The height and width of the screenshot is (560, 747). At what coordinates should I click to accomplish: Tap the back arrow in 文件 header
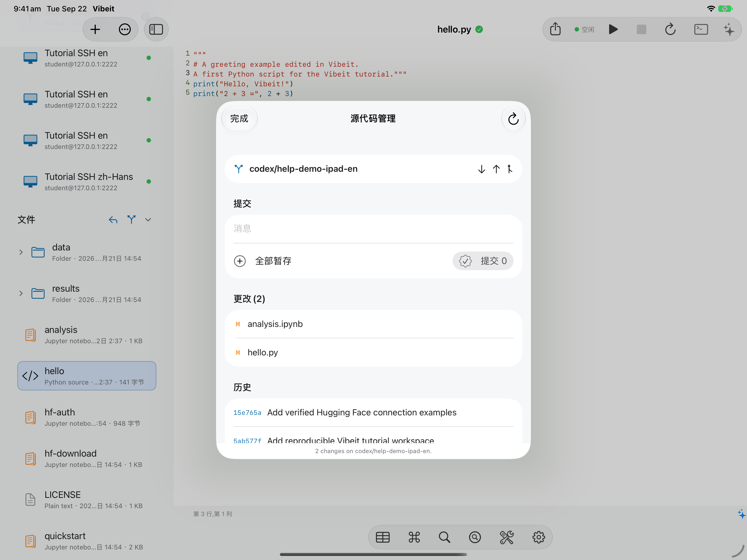click(x=113, y=220)
